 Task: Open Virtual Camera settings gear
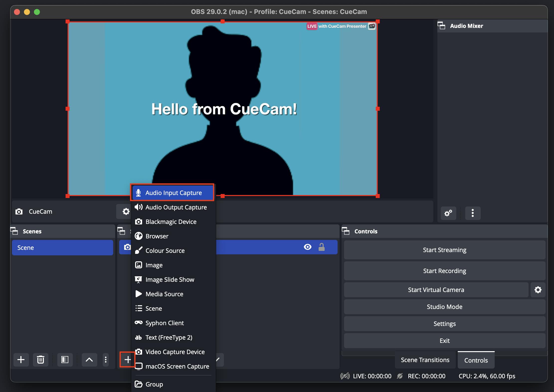pyautogui.click(x=538, y=290)
